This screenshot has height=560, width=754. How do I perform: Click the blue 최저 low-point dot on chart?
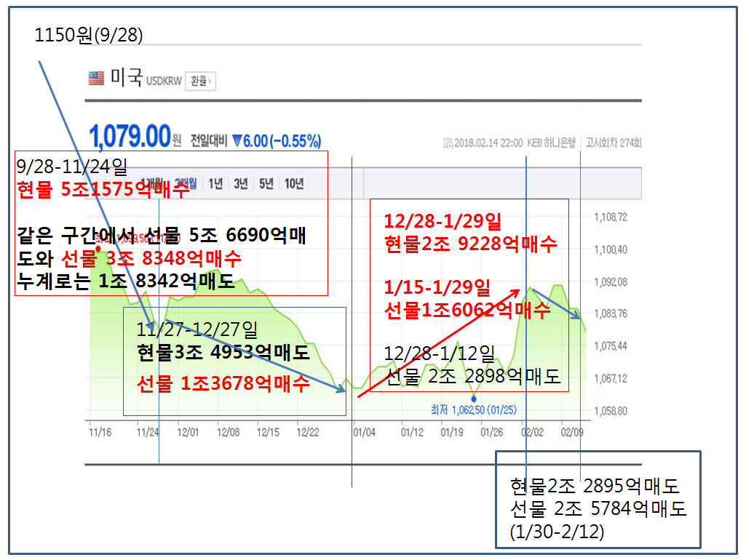click(474, 399)
